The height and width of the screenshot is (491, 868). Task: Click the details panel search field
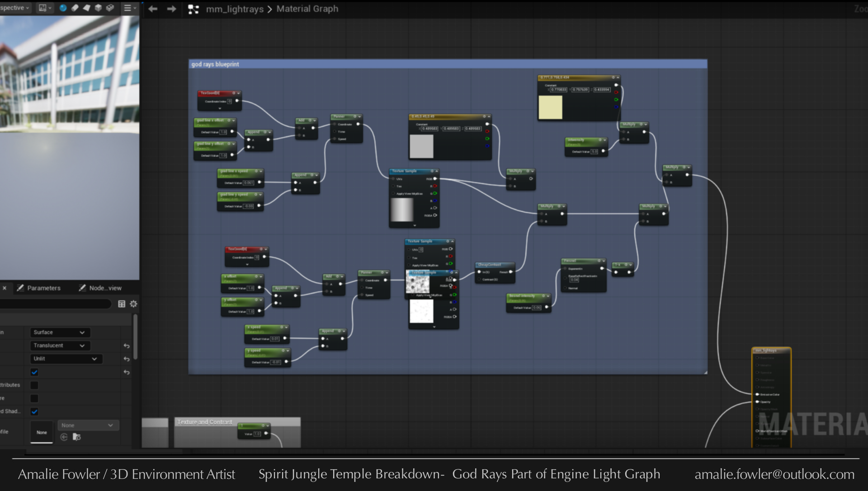click(x=55, y=304)
